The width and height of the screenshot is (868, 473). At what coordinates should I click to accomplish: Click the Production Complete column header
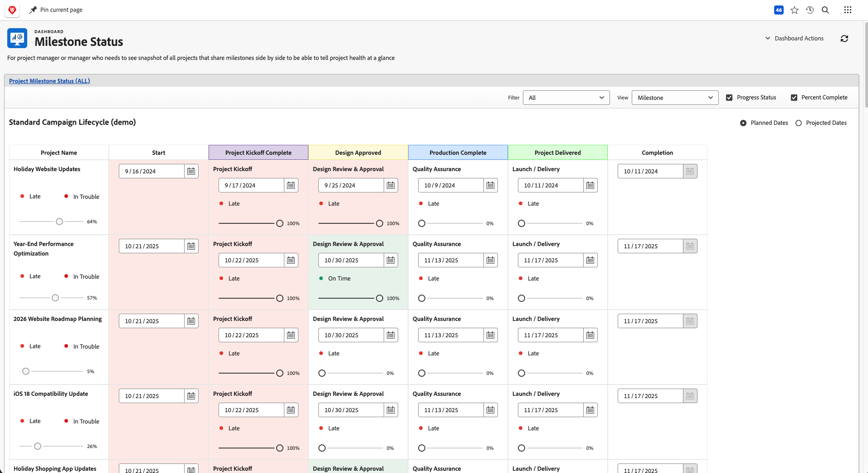click(458, 153)
